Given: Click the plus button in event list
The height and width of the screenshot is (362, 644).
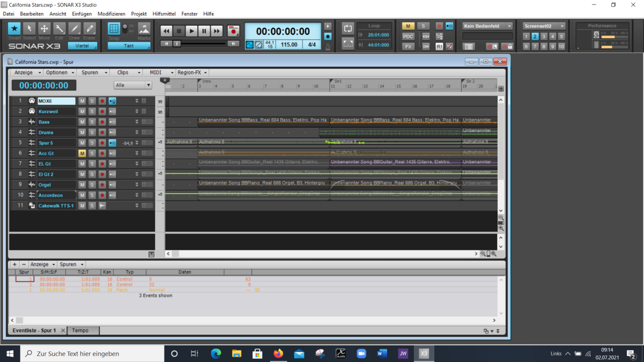Looking at the screenshot, I should point(15,264).
